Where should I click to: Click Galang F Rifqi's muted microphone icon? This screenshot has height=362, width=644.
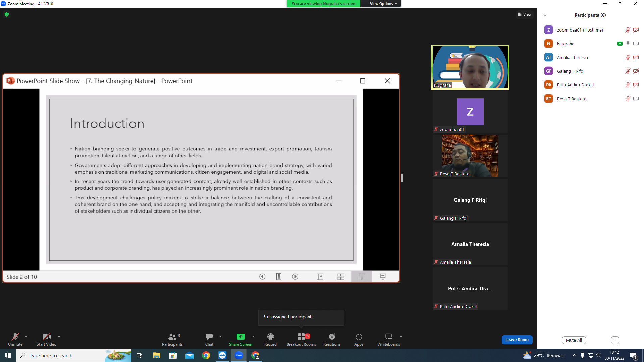(628, 71)
